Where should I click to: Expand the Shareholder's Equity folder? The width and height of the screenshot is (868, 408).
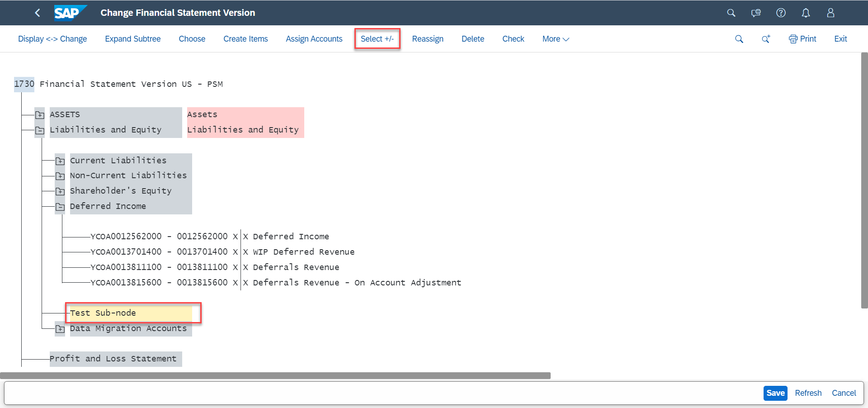click(60, 191)
